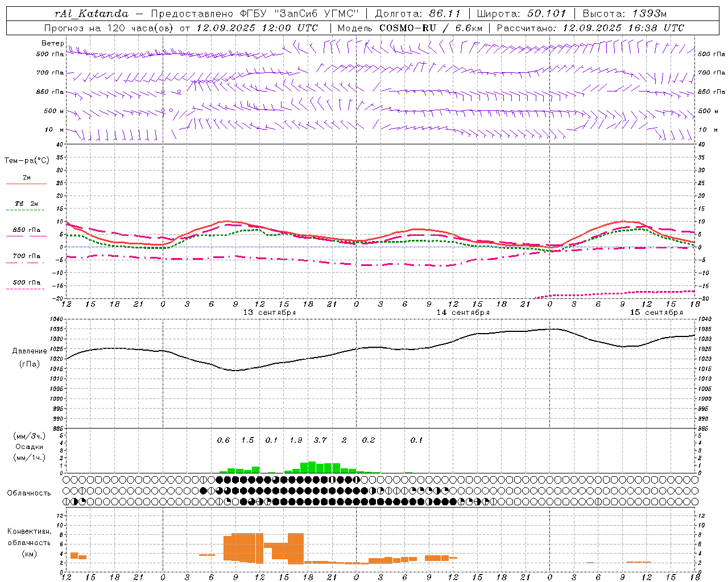Image resolution: width=728 pixels, height=582 pixels.
Task: Click the Ветер wind panel label
Action: pos(52,43)
